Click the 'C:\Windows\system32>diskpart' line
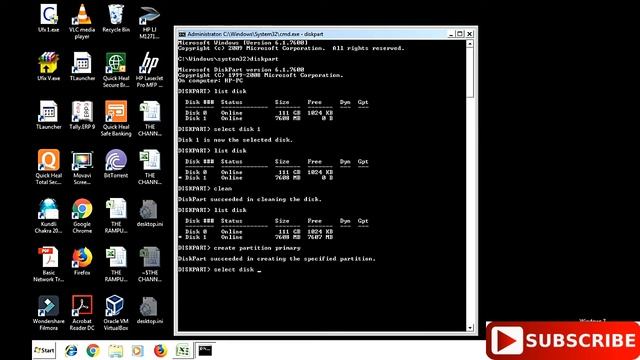This screenshot has height=360, width=640. click(x=228, y=59)
